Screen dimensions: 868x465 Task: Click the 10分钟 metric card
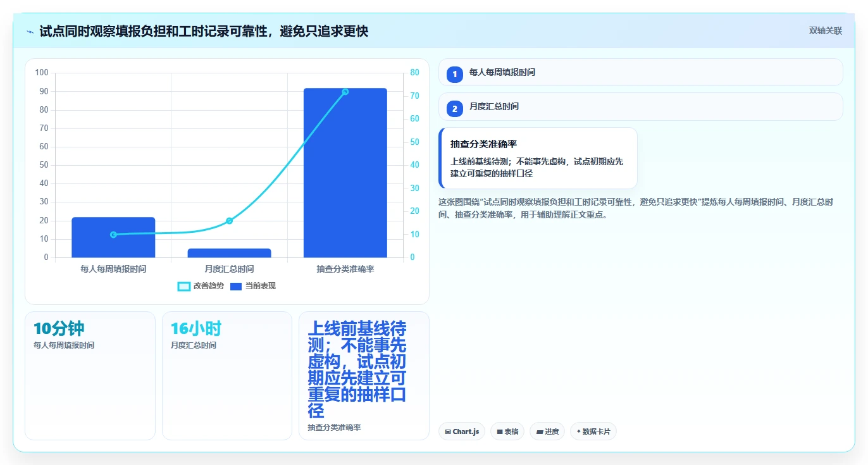(90, 376)
